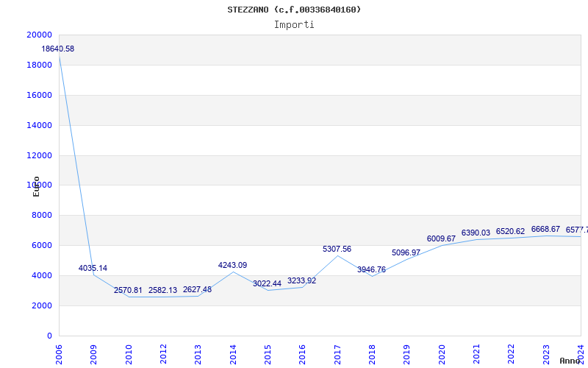Click the 12000 y-axis value

40,155
